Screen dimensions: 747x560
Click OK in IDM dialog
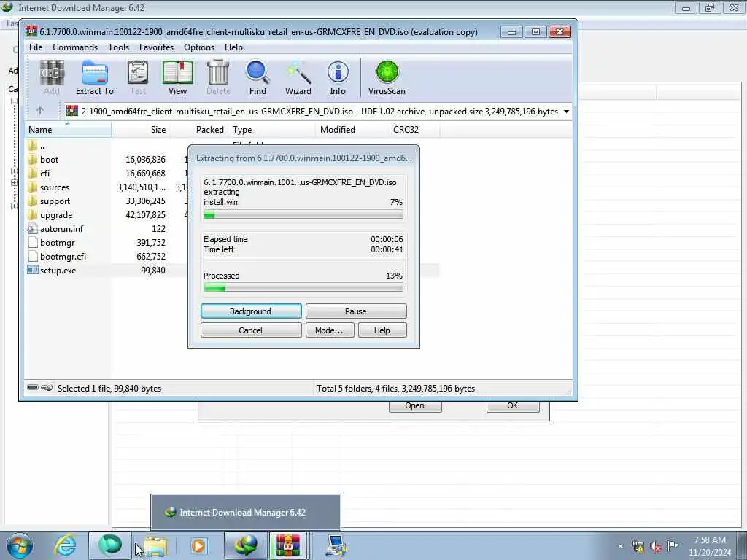point(513,405)
